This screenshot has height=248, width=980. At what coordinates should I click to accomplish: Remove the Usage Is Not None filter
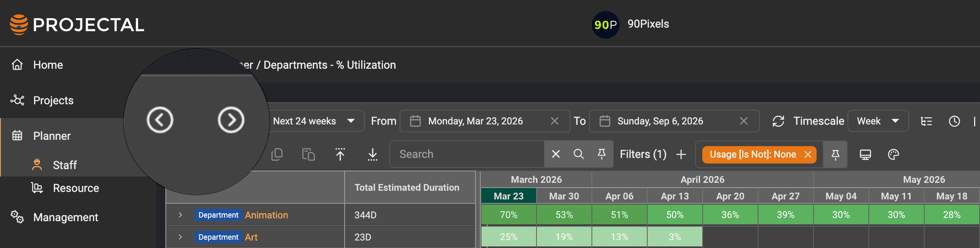[x=808, y=154]
